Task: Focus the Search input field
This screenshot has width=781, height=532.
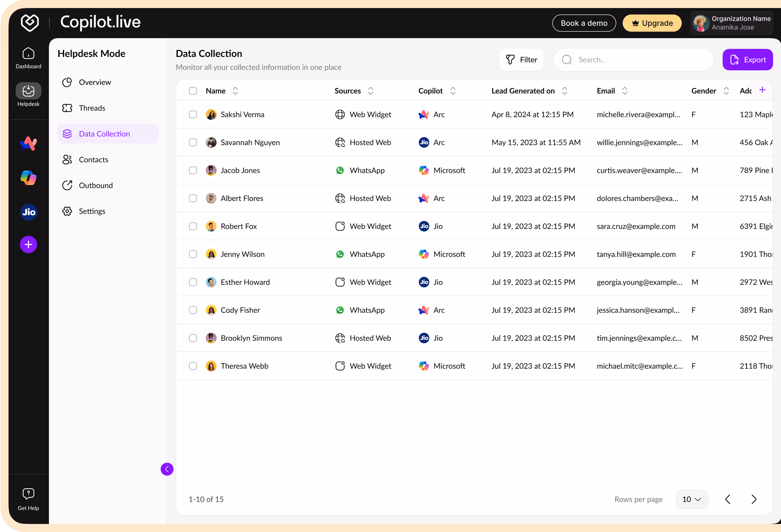Action: click(x=633, y=59)
